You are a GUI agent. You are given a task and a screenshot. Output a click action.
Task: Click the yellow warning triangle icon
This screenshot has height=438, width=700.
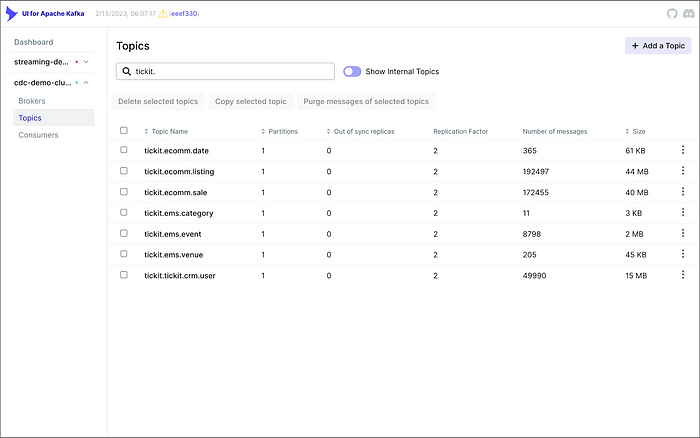click(x=163, y=14)
